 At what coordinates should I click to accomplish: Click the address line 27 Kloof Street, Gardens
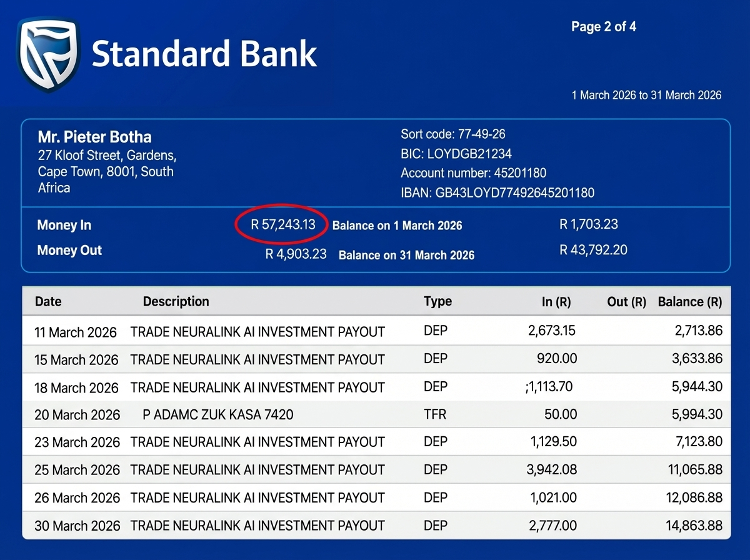tap(107, 155)
